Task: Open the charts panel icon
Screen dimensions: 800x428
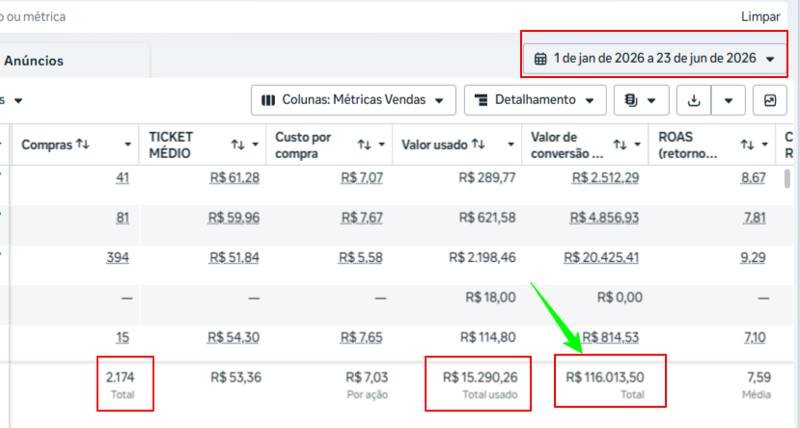Action: 770,100
